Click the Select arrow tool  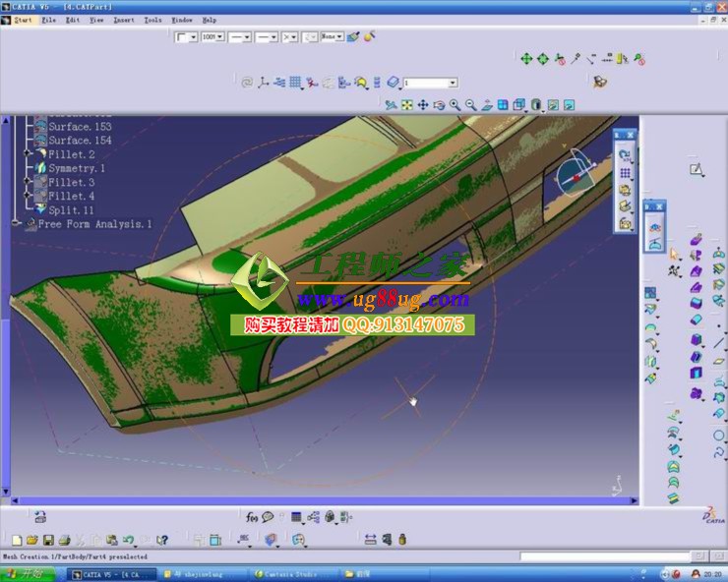pos(674,254)
